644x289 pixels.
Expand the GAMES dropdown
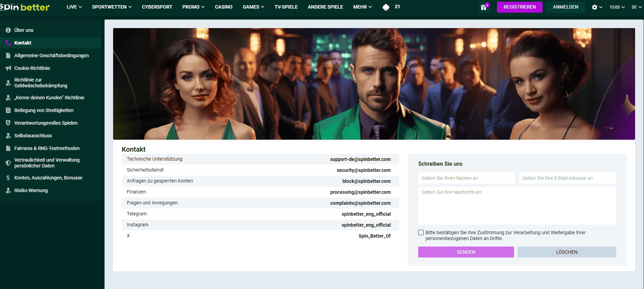coord(254,7)
